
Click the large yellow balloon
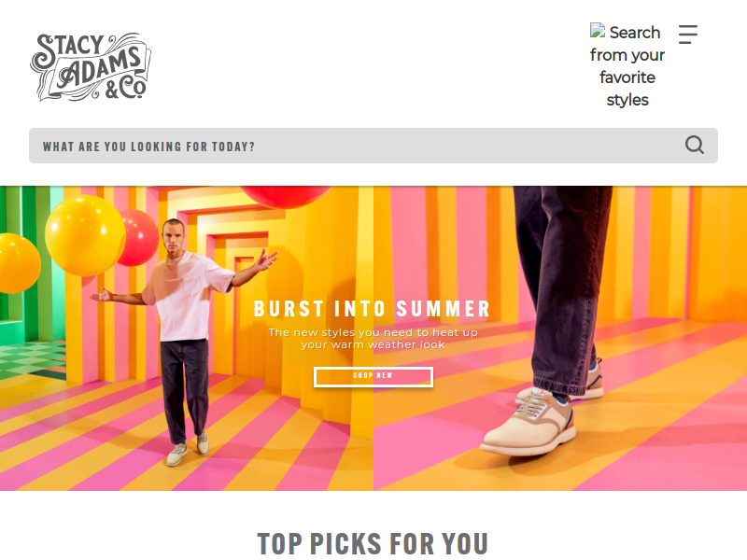coord(86,235)
